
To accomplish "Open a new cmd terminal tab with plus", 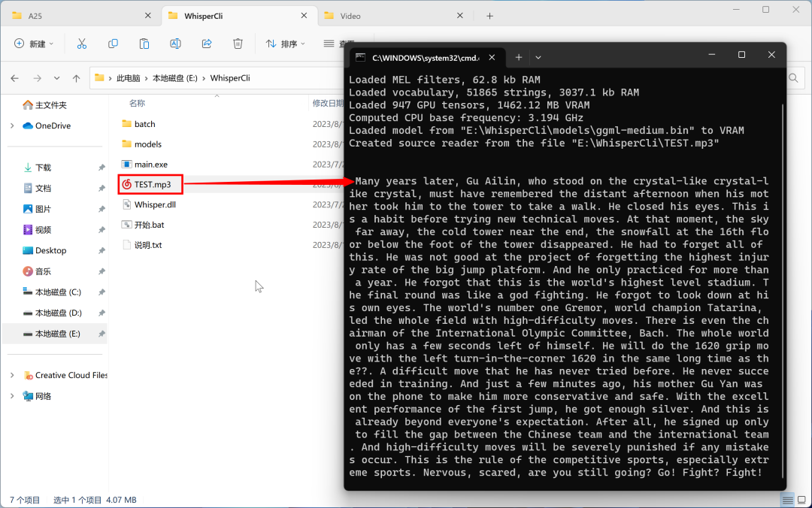I will point(518,57).
